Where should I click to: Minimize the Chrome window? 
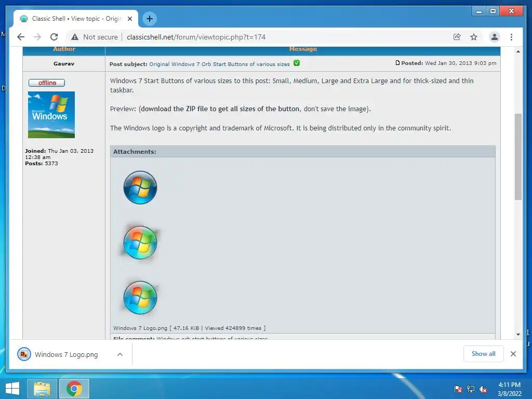point(479,11)
